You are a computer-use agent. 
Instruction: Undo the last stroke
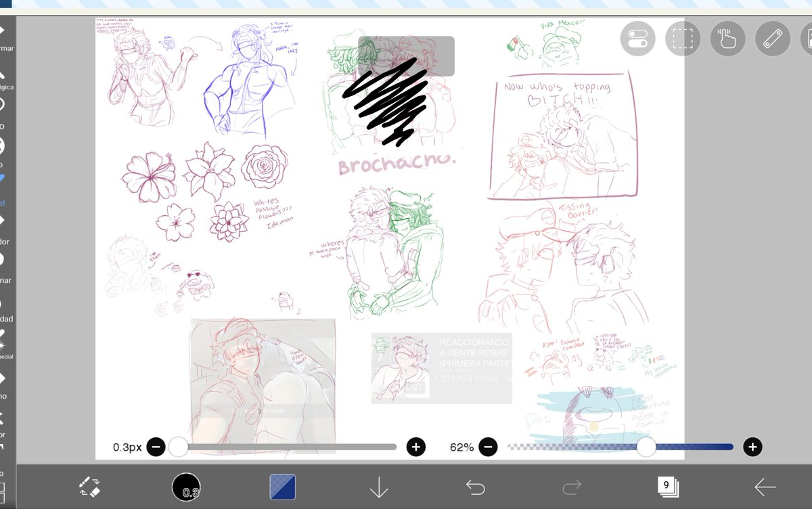476,486
